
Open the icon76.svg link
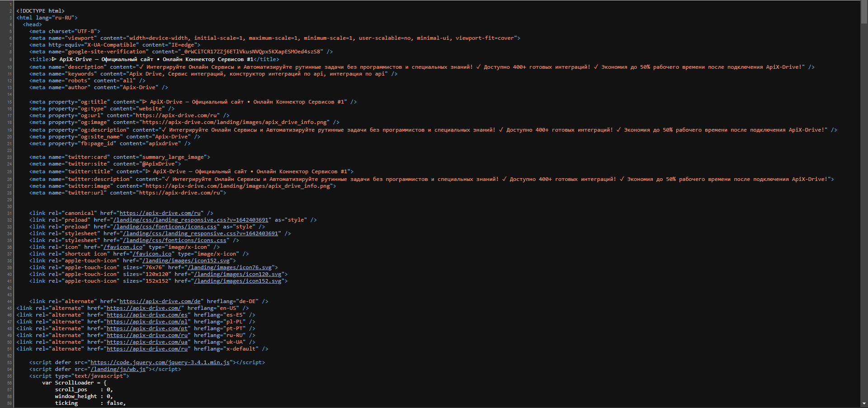[x=230, y=267]
